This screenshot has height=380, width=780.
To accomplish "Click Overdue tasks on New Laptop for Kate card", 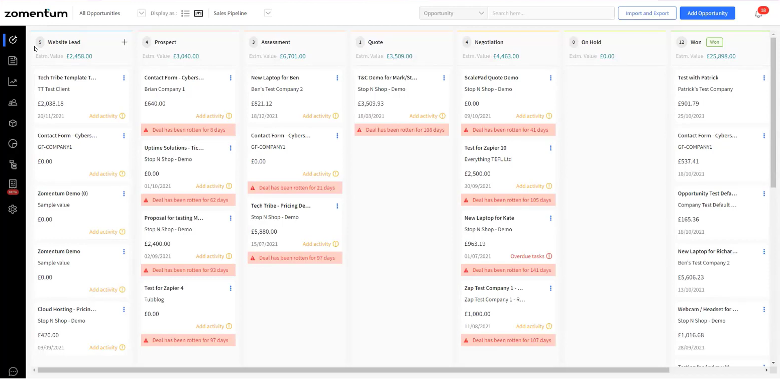I will tap(531, 256).
